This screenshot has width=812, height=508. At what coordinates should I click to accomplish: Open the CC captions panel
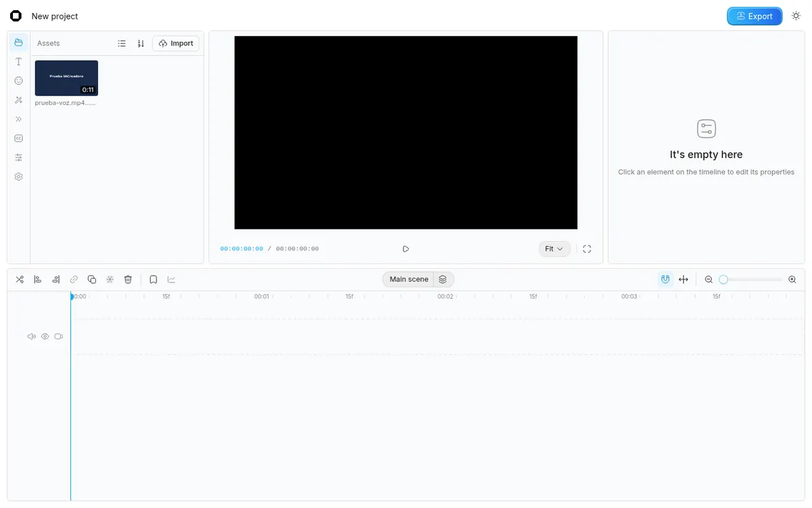point(19,138)
